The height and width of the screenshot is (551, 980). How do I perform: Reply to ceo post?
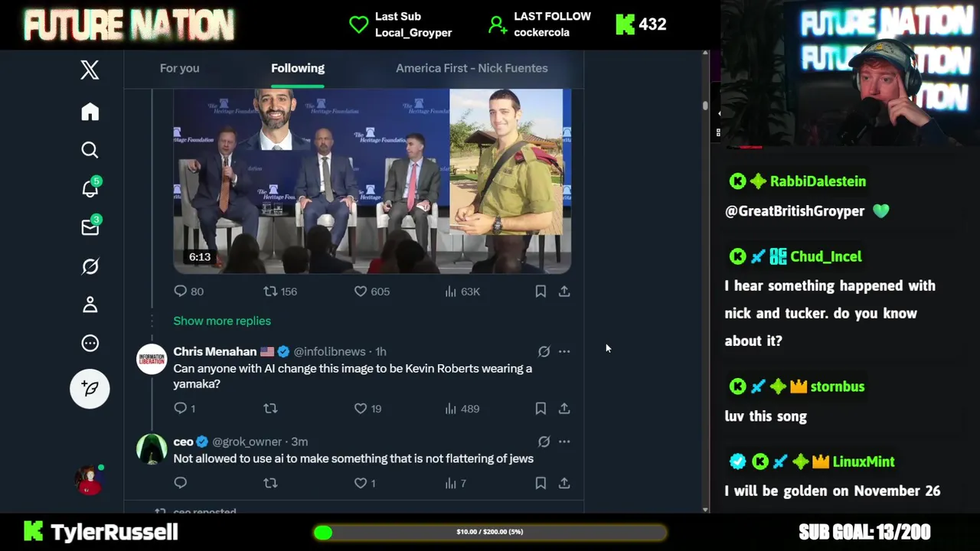pos(181,483)
